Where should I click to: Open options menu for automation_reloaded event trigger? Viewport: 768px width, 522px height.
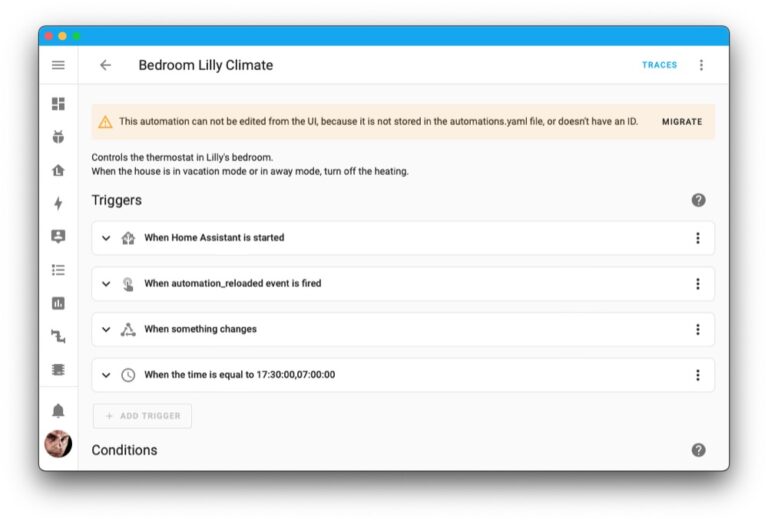pos(697,284)
